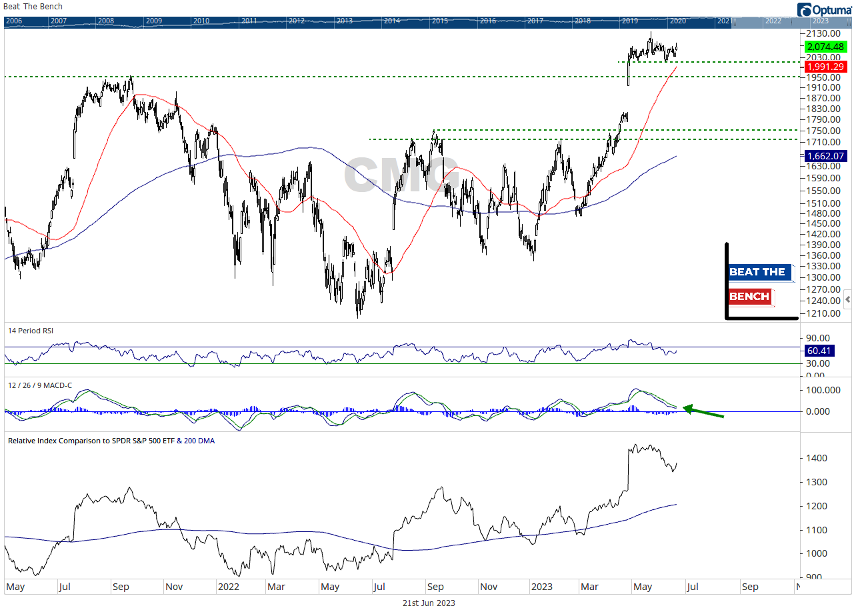Image resolution: width=856 pixels, height=616 pixels.
Task: Expand the side panel arrow at right edge
Action: tap(848, 299)
